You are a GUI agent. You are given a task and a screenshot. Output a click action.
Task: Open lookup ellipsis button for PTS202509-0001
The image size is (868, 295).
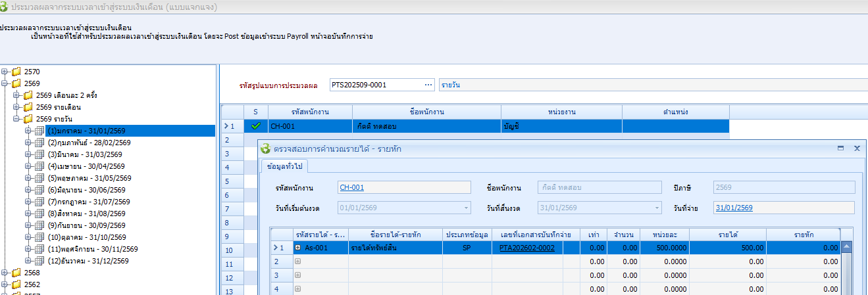point(428,85)
